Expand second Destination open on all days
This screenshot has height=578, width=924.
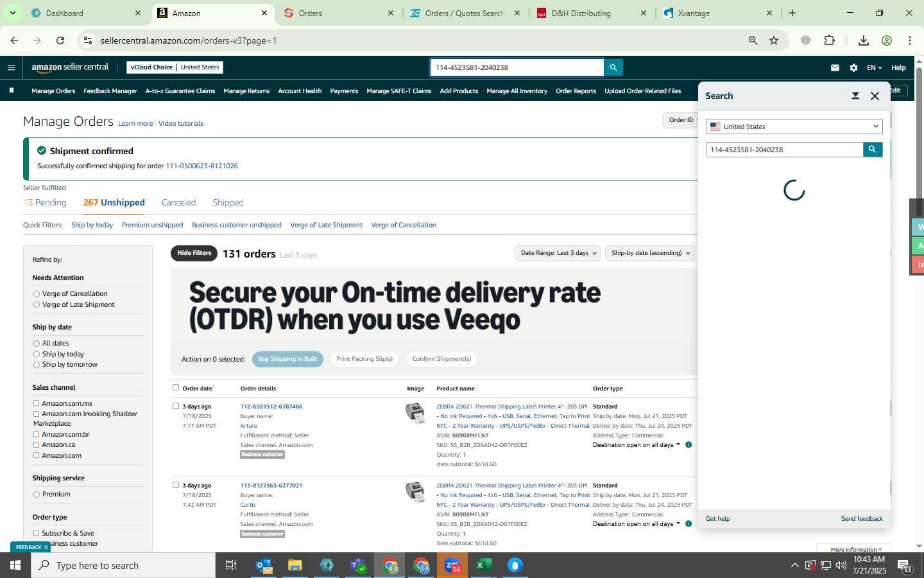tap(637, 523)
